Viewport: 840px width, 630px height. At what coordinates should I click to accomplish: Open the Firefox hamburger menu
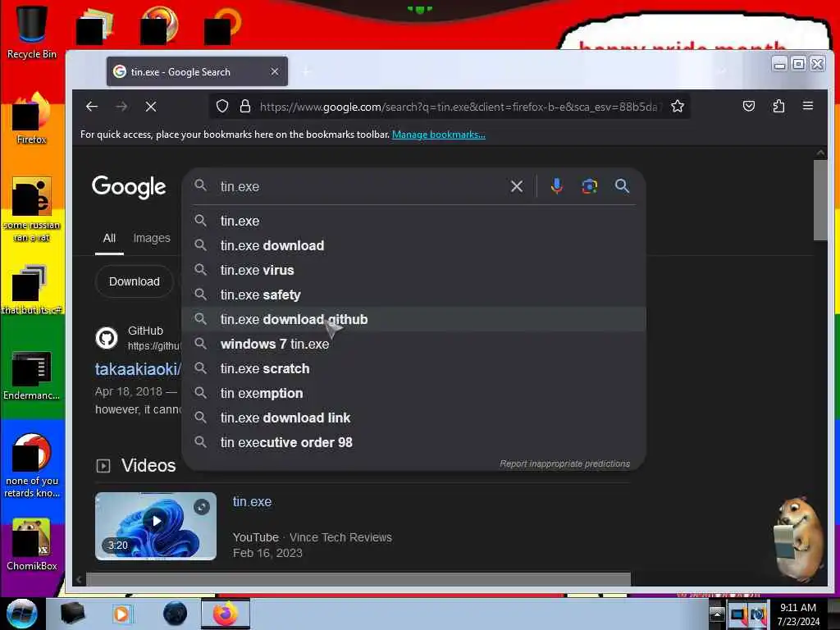pyautogui.click(x=808, y=106)
